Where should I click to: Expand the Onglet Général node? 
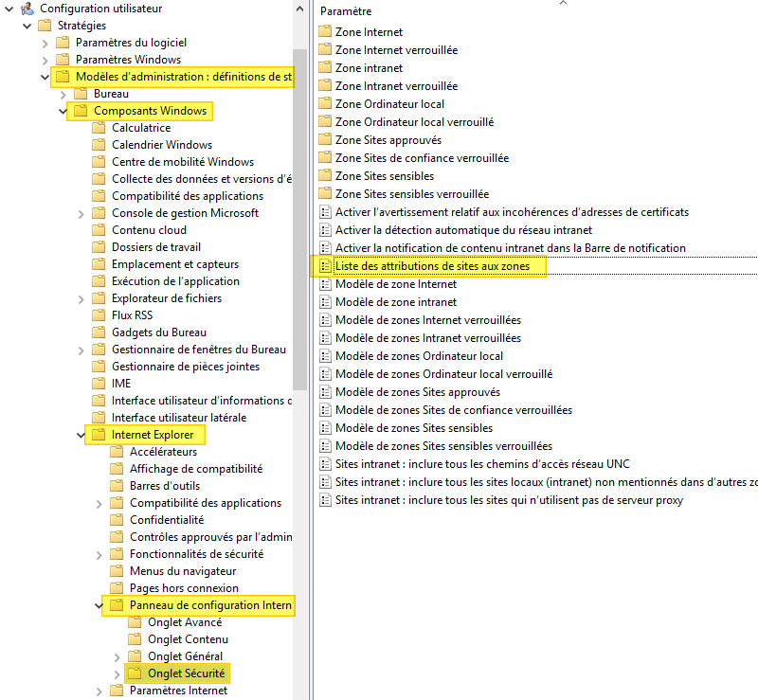coord(117,657)
